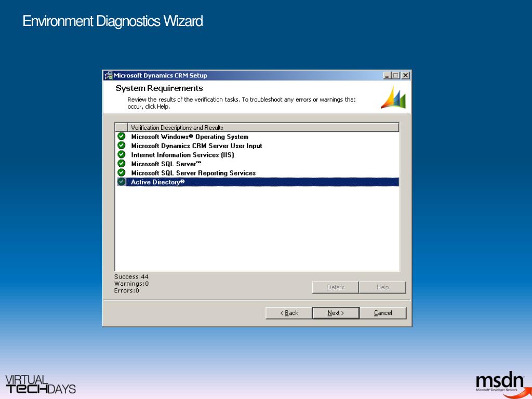Select Internet Information Services (IIS) row

tap(258, 155)
